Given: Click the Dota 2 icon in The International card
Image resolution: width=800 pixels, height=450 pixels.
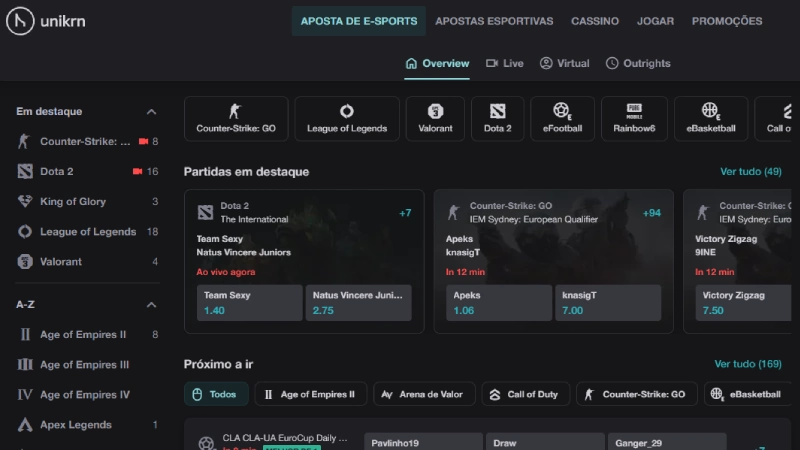Looking at the screenshot, I should tap(206, 212).
